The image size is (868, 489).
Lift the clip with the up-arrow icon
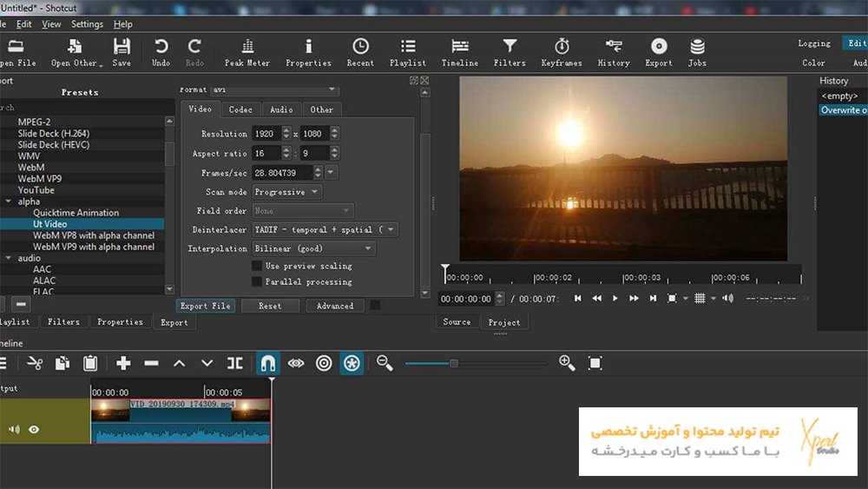(x=179, y=363)
